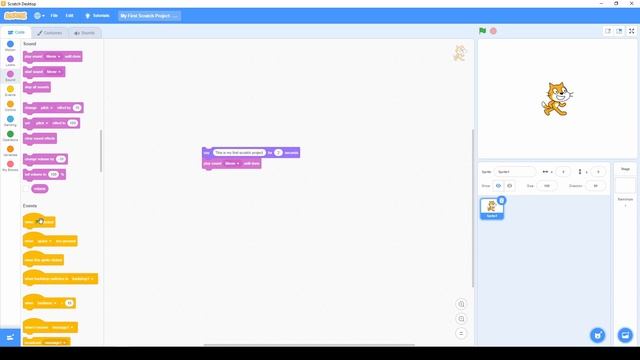
Task: Click the block palette vertical scrollbar
Action: (x=101, y=151)
